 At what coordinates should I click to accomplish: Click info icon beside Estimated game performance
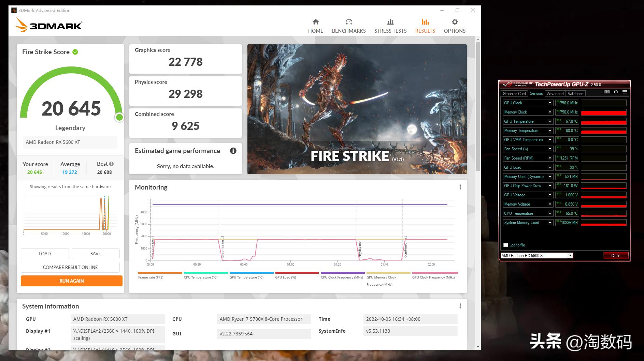[x=233, y=151]
